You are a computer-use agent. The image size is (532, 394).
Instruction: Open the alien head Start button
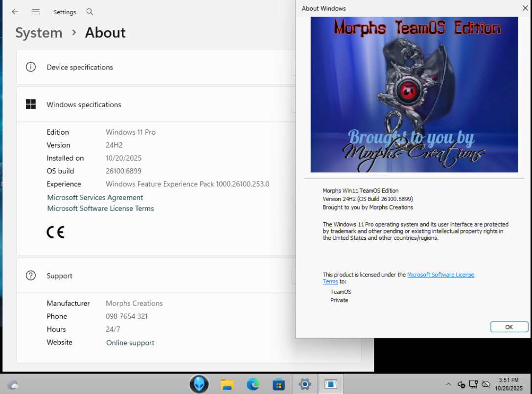click(199, 384)
